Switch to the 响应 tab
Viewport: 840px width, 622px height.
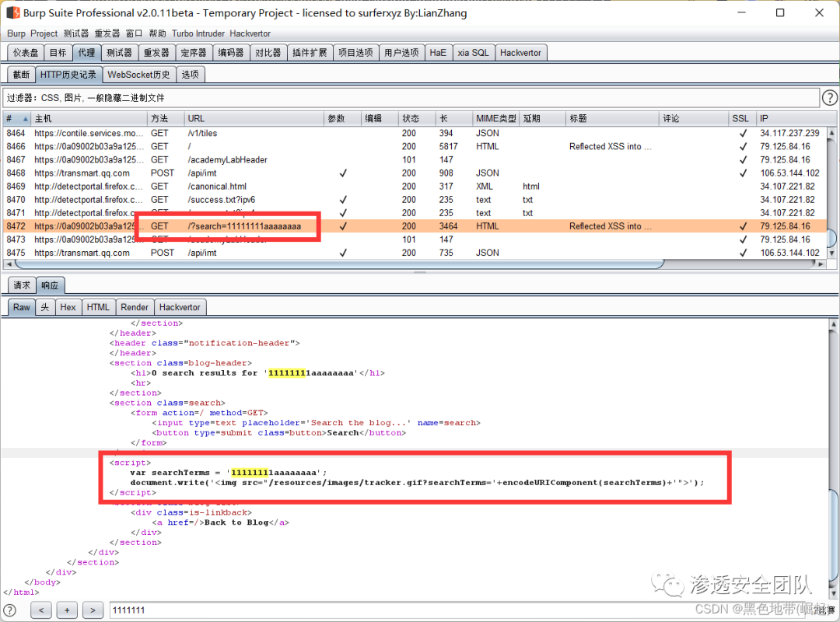[x=51, y=285]
